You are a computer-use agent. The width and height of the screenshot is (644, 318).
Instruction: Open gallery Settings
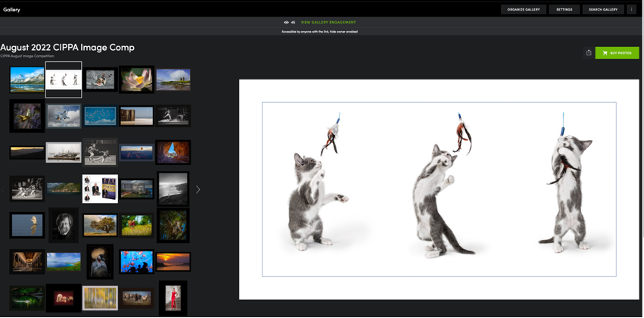(564, 9)
